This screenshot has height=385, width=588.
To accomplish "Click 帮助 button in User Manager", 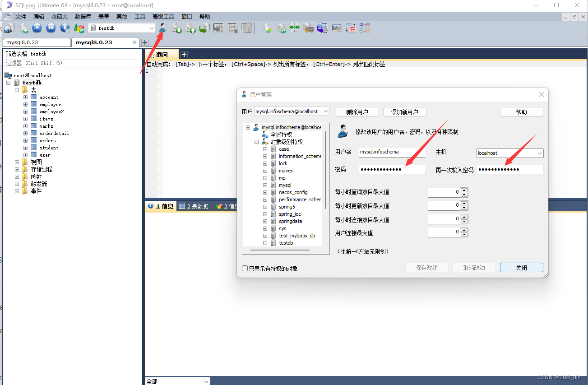I will pos(521,112).
